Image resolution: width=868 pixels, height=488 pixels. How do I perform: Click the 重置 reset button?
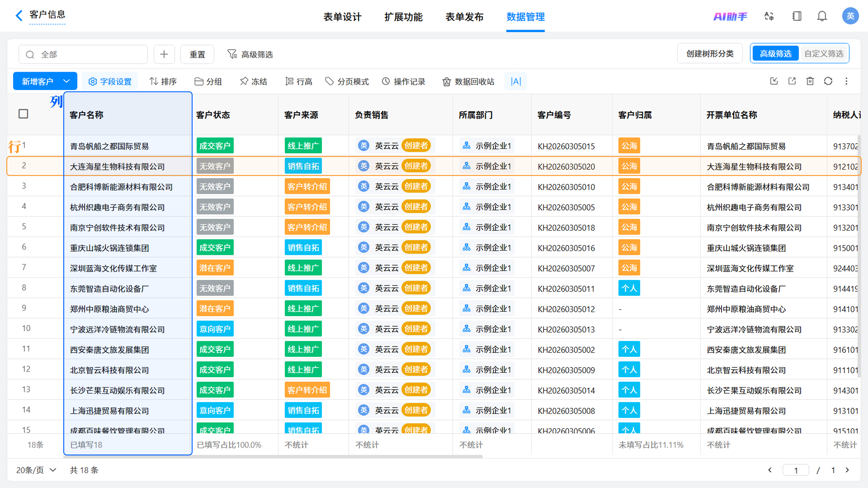coord(197,54)
